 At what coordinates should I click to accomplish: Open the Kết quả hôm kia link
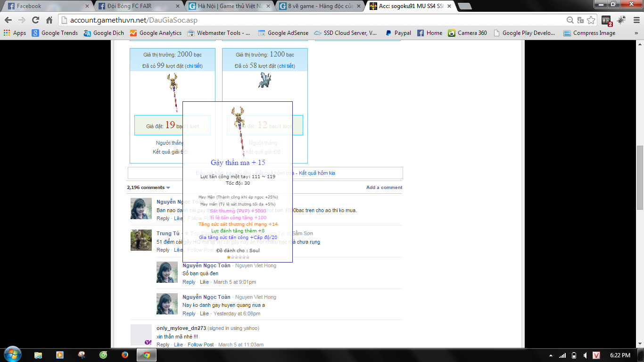317,173
